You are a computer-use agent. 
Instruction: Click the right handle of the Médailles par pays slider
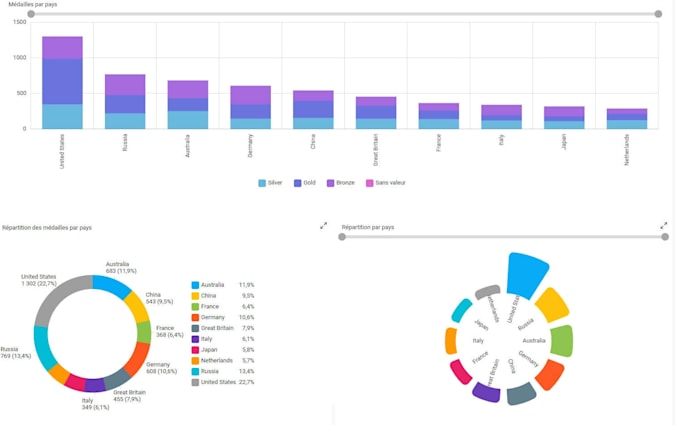click(658, 14)
